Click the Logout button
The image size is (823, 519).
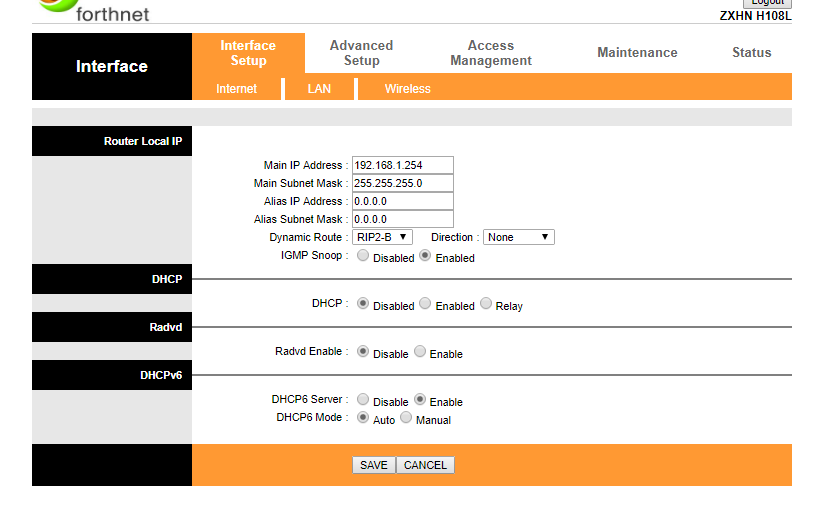tap(767, 3)
